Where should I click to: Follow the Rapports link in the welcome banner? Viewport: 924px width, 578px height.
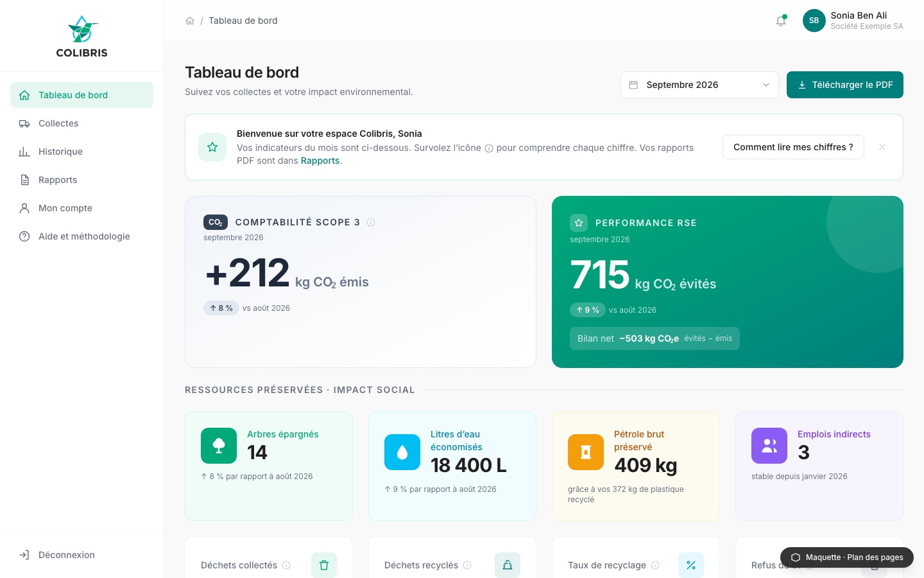point(320,161)
